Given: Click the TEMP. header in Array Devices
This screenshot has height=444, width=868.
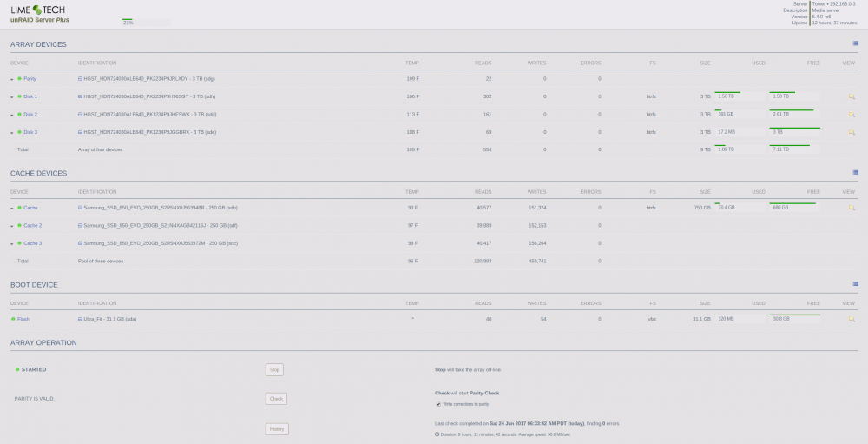Looking at the screenshot, I should 412,63.
